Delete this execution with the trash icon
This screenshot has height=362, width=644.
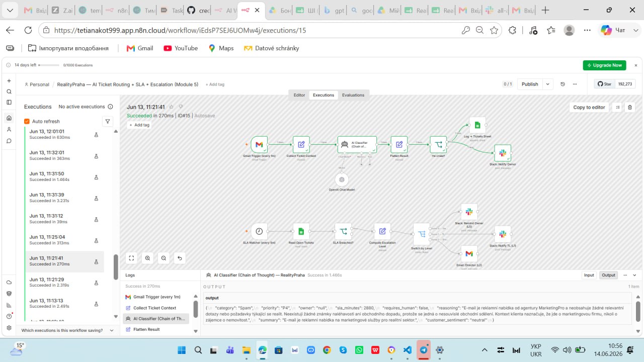(x=630, y=107)
